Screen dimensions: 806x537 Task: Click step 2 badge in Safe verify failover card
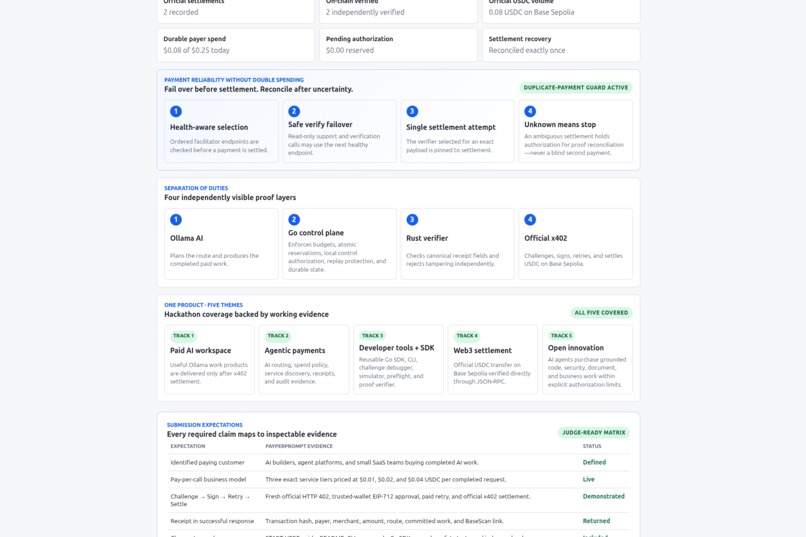[x=294, y=111]
